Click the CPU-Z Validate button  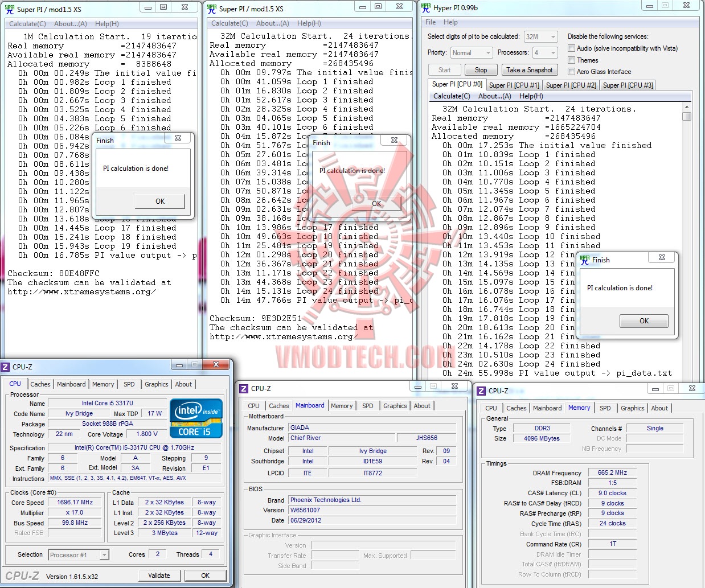coord(159,575)
